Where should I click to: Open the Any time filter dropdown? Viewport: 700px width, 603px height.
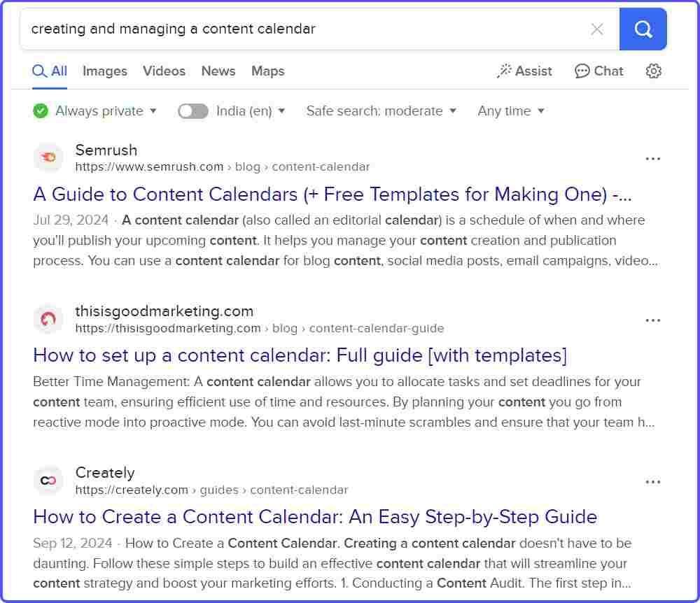[x=511, y=111]
